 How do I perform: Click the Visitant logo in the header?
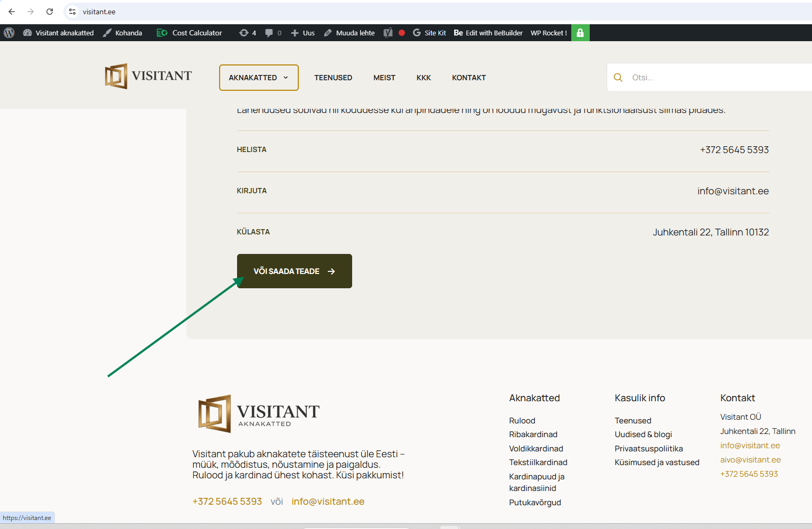[x=148, y=77]
